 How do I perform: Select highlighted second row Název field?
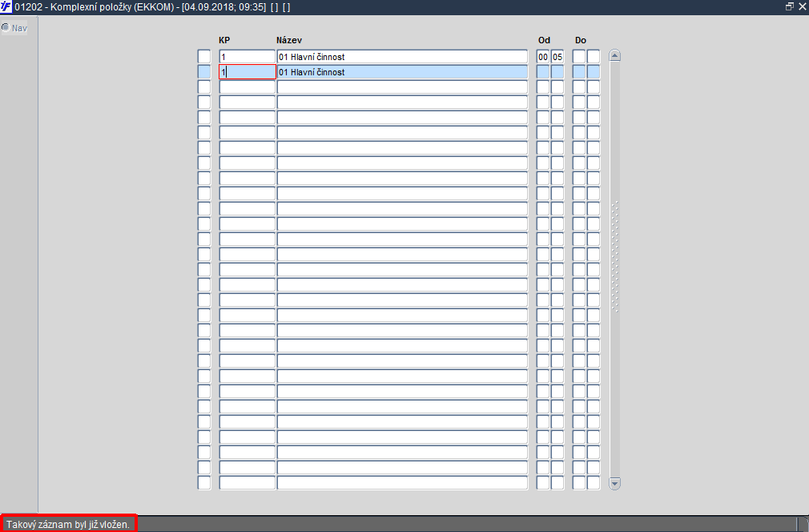[402, 72]
